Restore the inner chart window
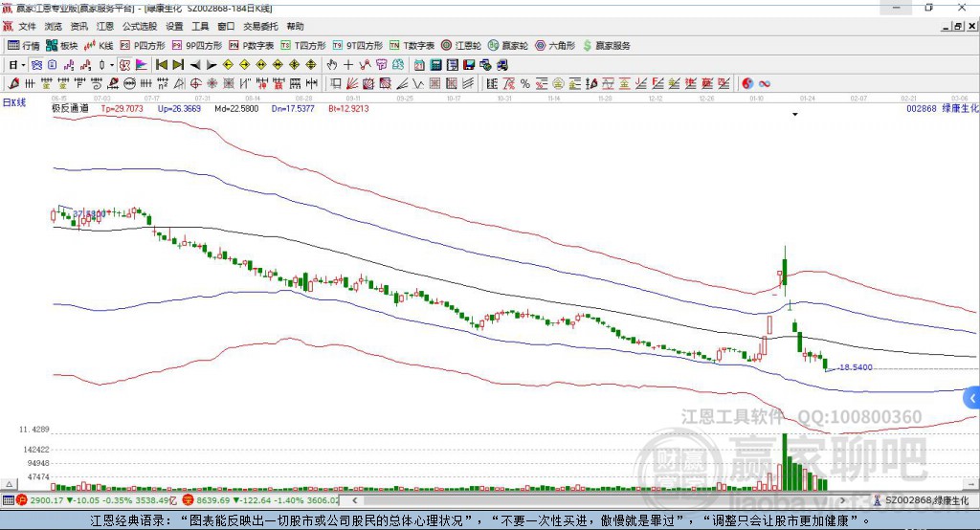980x530 pixels. pyautogui.click(x=958, y=26)
